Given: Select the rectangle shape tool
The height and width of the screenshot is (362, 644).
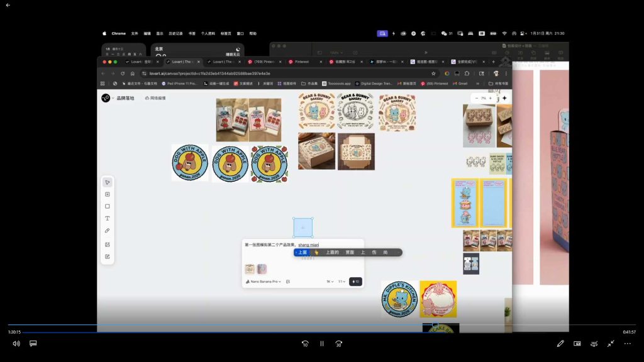Looking at the screenshot, I should tap(107, 206).
